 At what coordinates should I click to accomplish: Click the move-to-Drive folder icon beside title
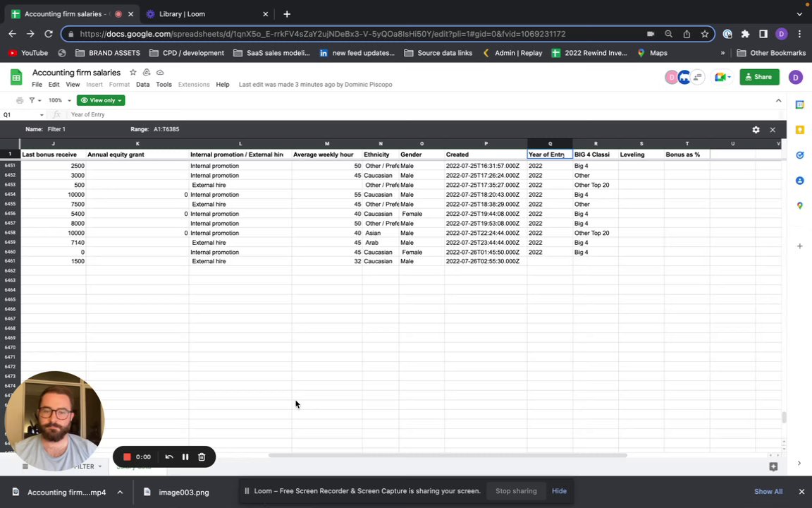point(147,73)
